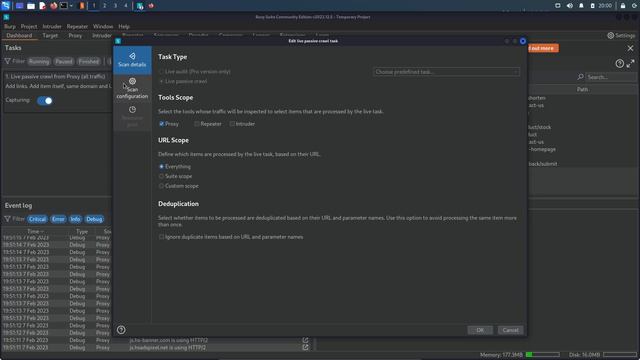Image resolution: width=640 pixels, height=360 pixels.
Task: Click the memory usage bar in the status bar
Action: point(542,354)
